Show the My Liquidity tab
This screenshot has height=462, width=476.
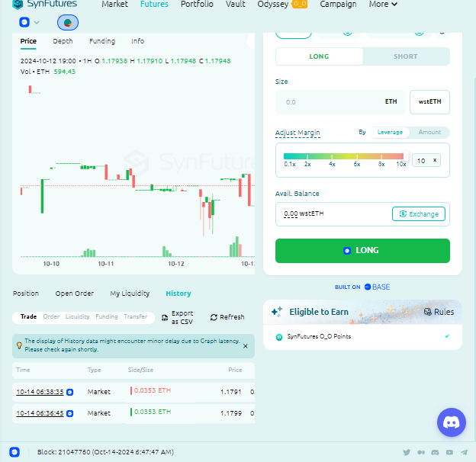coord(130,294)
